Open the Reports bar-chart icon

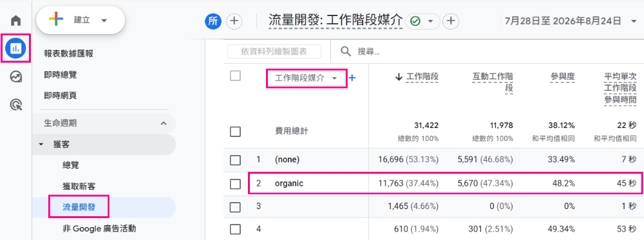click(x=15, y=49)
